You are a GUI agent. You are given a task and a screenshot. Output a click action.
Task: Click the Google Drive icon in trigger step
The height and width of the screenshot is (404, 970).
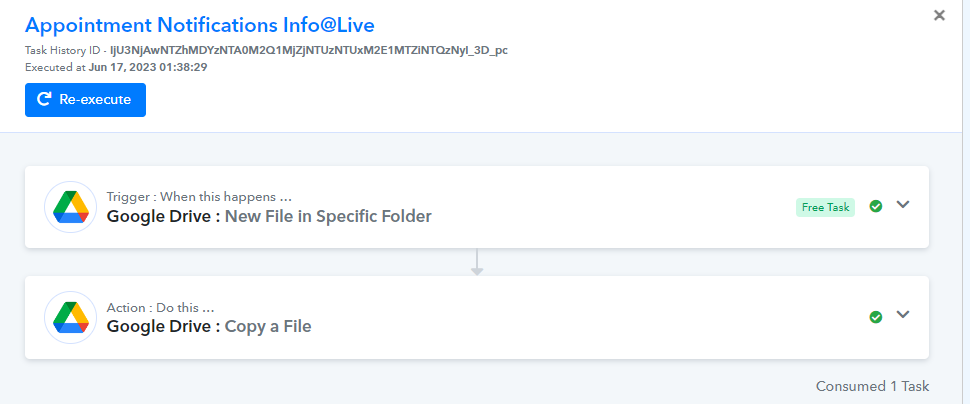click(x=71, y=207)
